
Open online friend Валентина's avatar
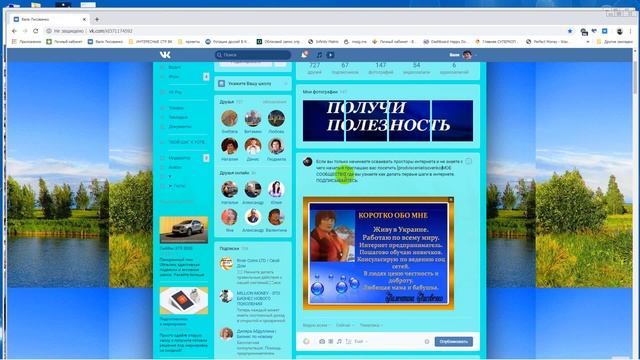pyautogui.click(x=276, y=217)
